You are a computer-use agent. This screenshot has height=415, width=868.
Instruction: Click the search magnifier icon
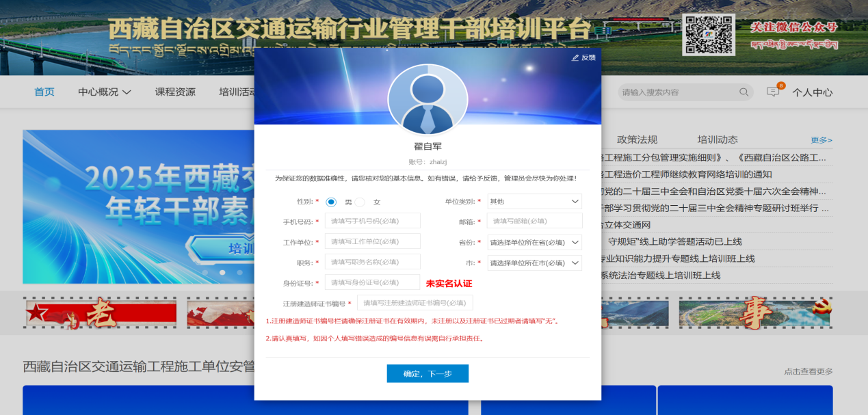click(x=744, y=92)
